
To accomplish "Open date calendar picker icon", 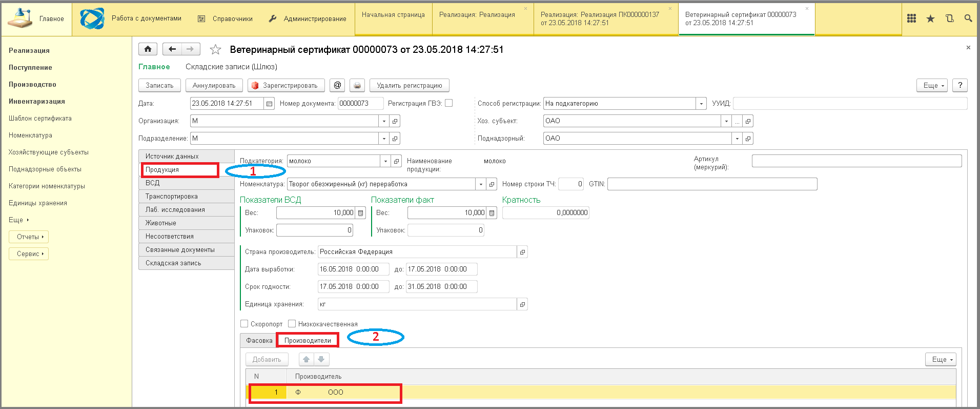I will pos(270,104).
